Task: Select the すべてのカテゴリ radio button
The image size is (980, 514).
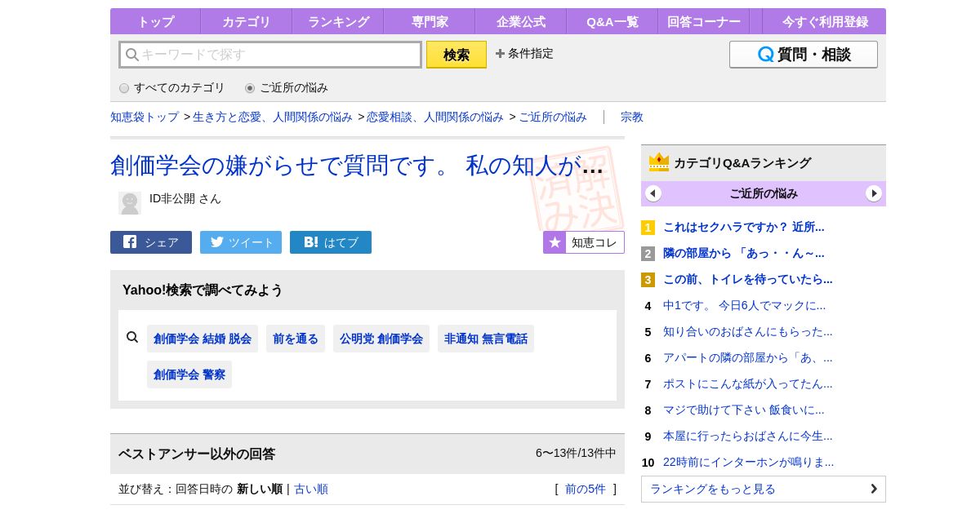Action: click(x=124, y=88)
